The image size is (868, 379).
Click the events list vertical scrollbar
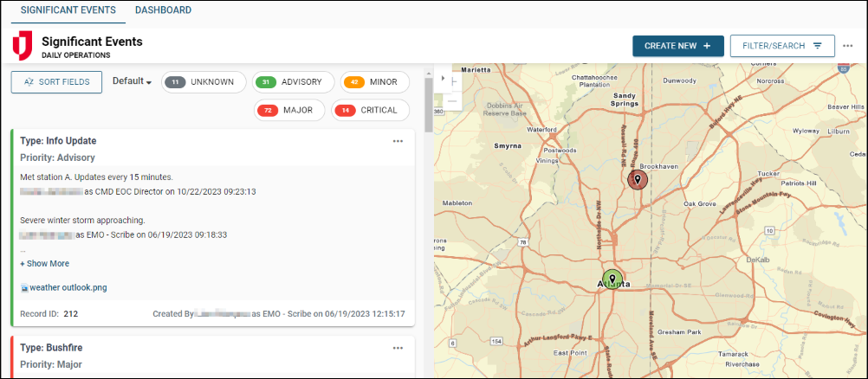point(428,100)
